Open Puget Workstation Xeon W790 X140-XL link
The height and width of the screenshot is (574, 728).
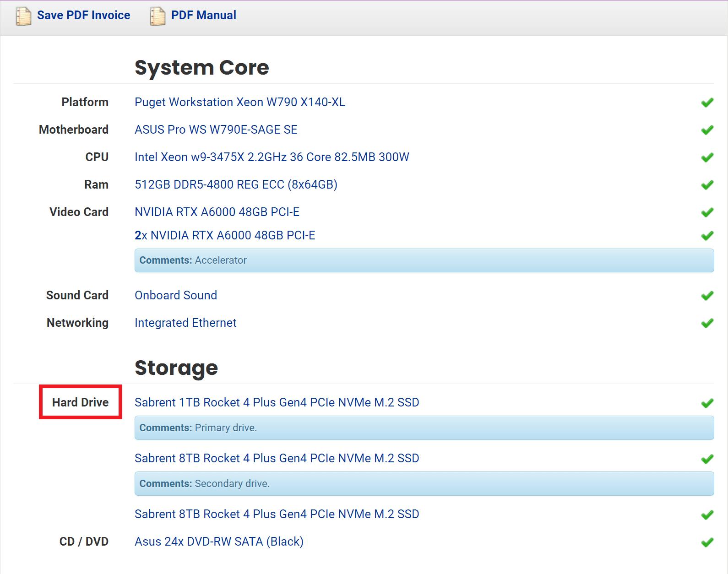pyautogui.click(x=239, y=102)
